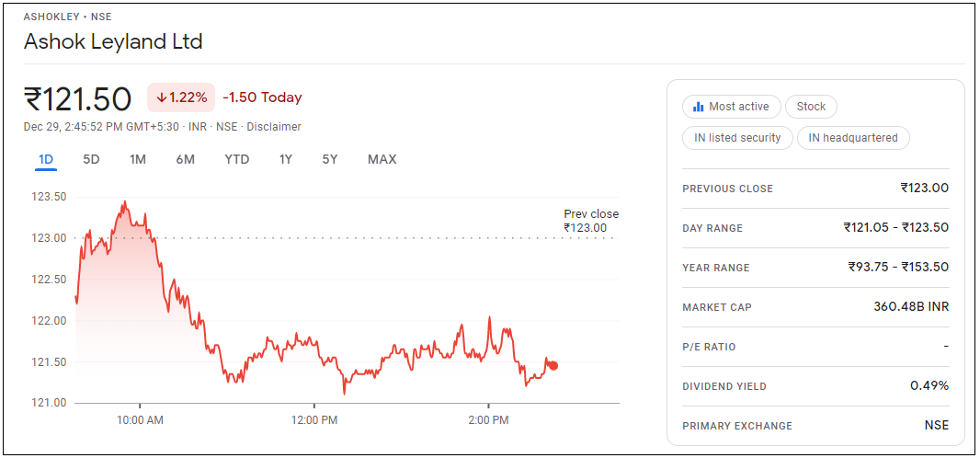This screenshot has height=458, width=980.
Task: Click the 121.00 y-axis label
Action: 49,403
